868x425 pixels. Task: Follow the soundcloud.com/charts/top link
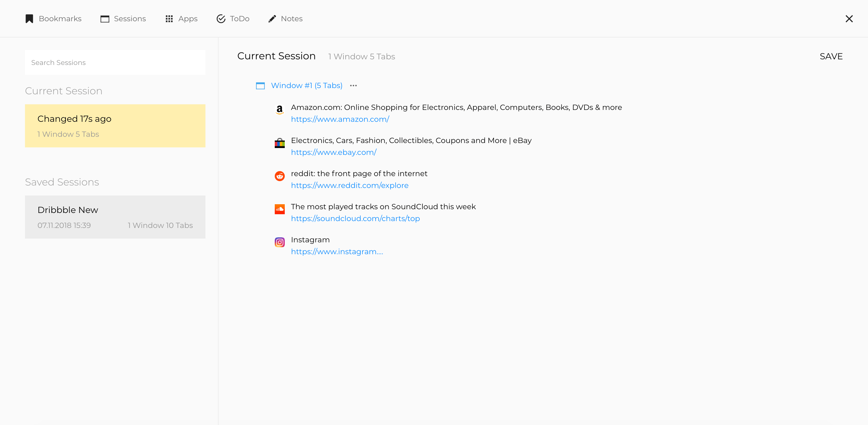point(355,218)
